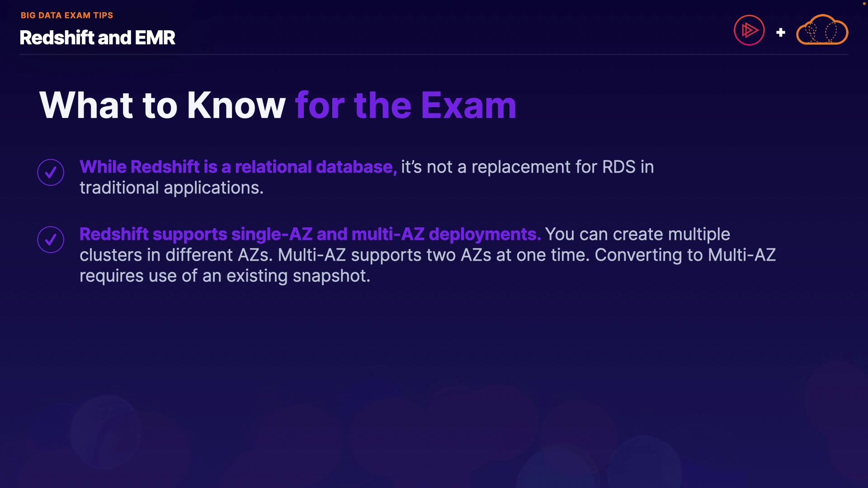Click the checkmark beside the relational database tip

tap(51, 172)
